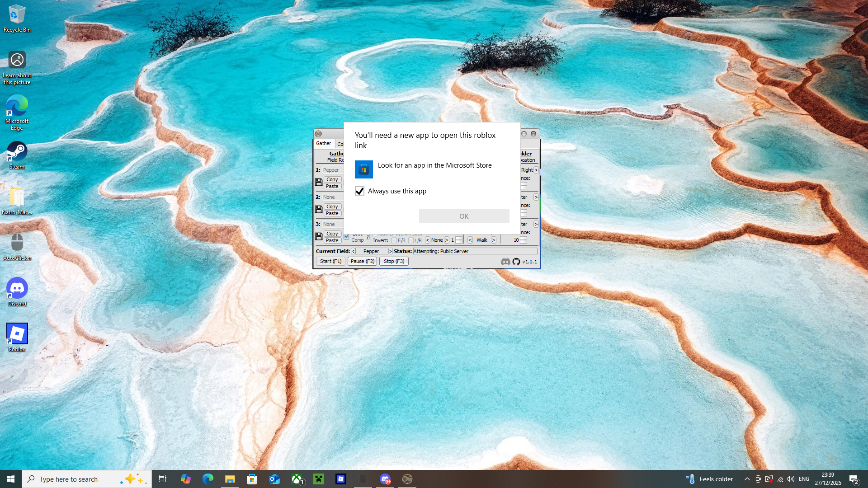The width and height of the screenshot is (868, 488).
Task: Click the Discord icon in macro footer
Action: (x=505, y=262)
